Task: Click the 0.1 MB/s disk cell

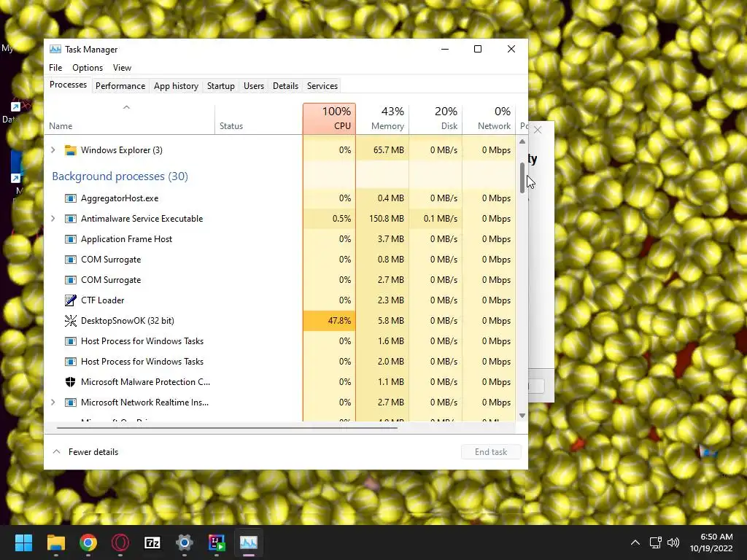Action: click(436, 219)
